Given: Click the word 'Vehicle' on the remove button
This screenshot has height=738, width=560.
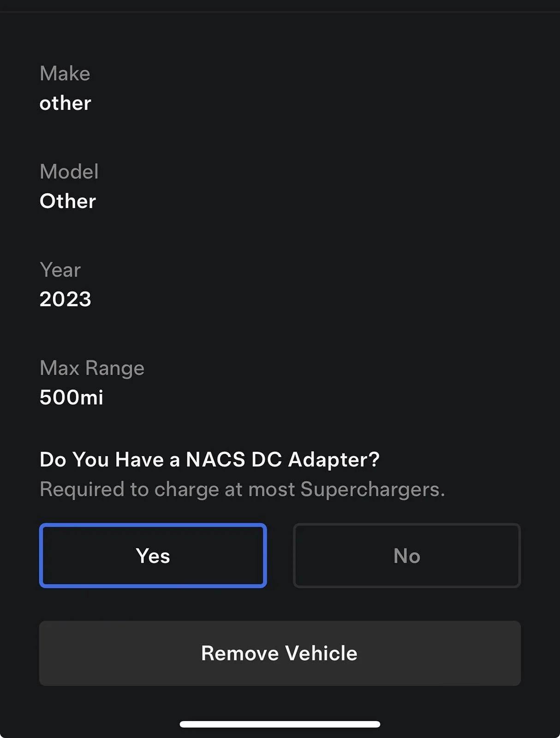Looking at the screenshot, I should click(321, 653).
